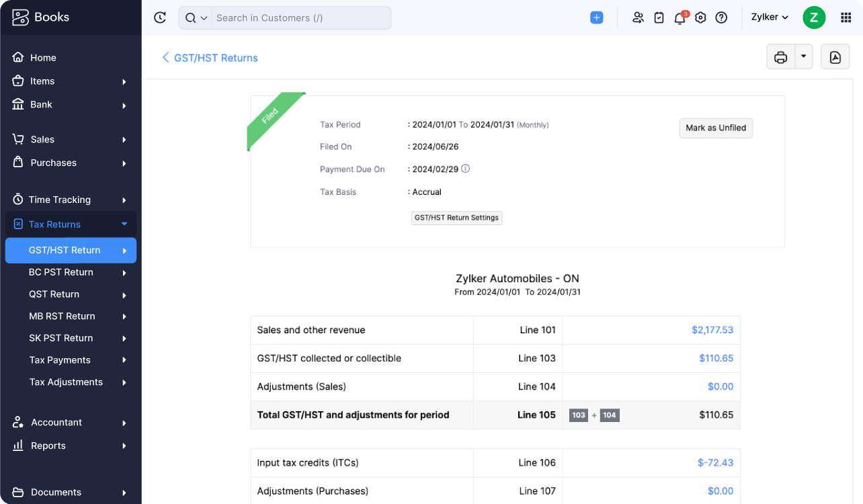Select QST Return from sidebar
The image size is (863, 504).
point(54,294)
